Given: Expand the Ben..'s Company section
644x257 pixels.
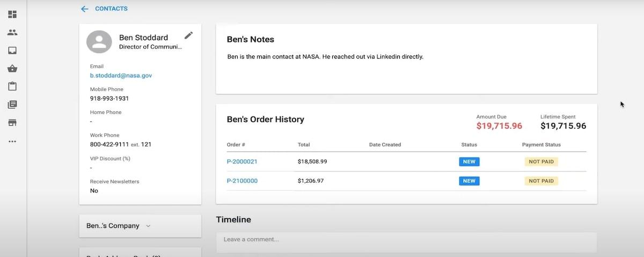Looking at the screenshot, I should point(140,226).
